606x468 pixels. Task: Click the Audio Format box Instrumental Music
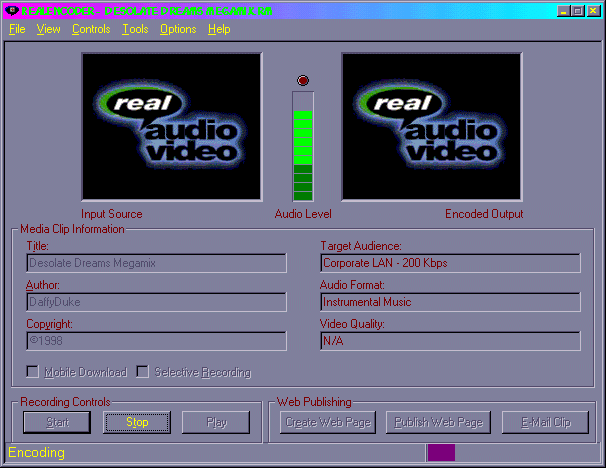[450, 302]
